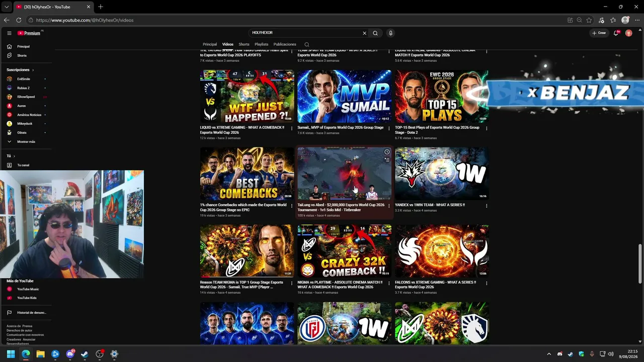Open a new browser tab
The height and width of the screenshot is (362, 644).
(x=101, y=7)
